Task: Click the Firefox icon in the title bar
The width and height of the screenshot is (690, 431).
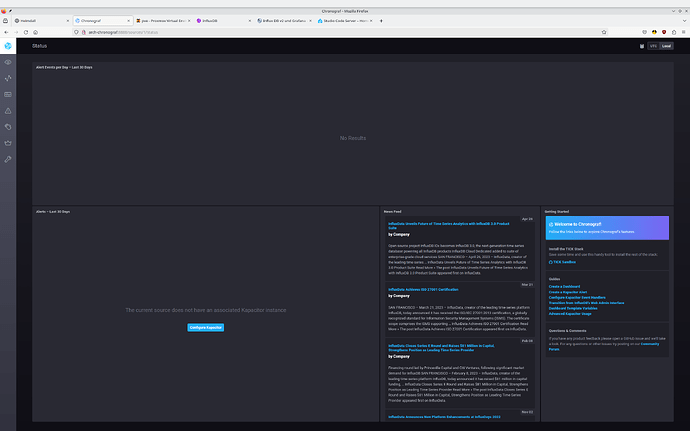Action: click(4, 11)
